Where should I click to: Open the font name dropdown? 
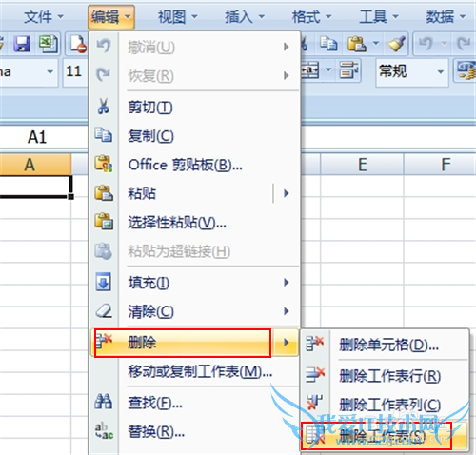tap(50, 72)
